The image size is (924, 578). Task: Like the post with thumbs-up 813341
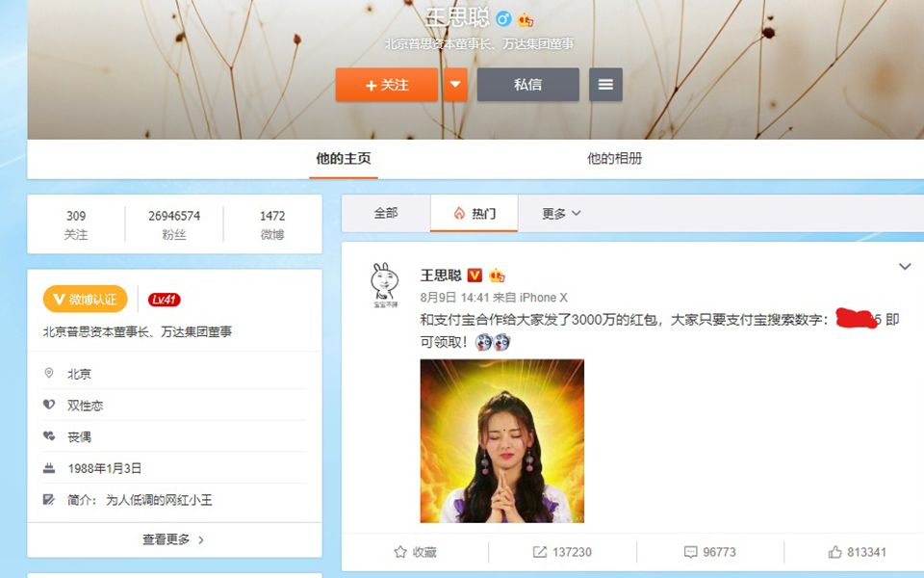point(858,552)
